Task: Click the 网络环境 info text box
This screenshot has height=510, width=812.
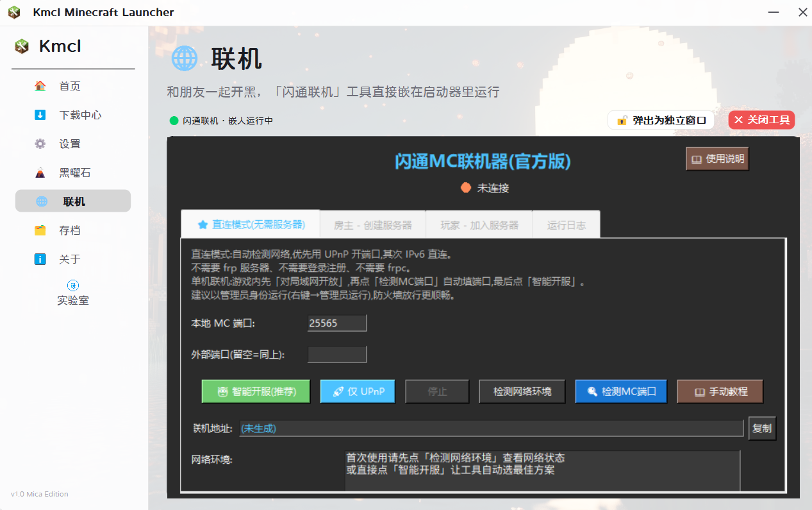Action: pos(542,470)
